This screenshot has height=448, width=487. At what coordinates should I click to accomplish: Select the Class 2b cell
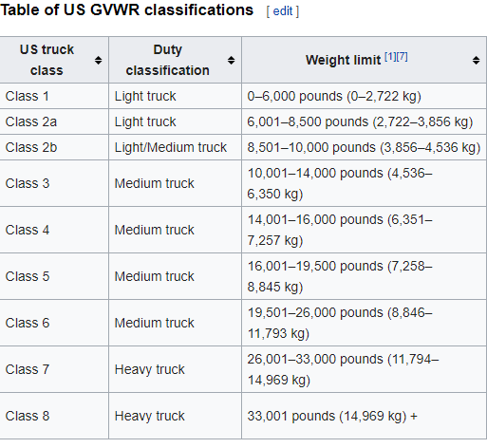(54, 147)
